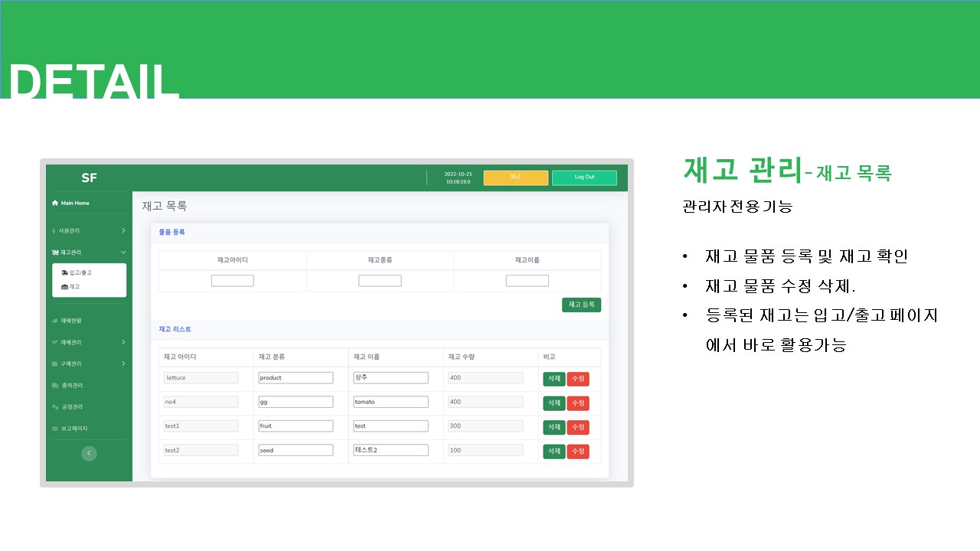This screenshot has width=980, height=551.
Task: Click 삭제 for the test2 row
Action: [x=554, y=452]
